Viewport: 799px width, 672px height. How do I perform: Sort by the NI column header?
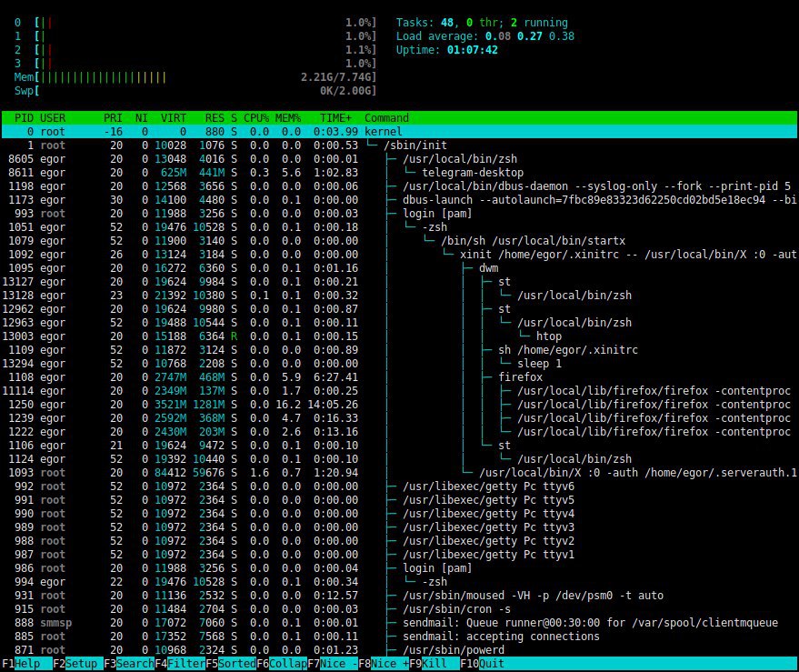[x=142, y=118]
